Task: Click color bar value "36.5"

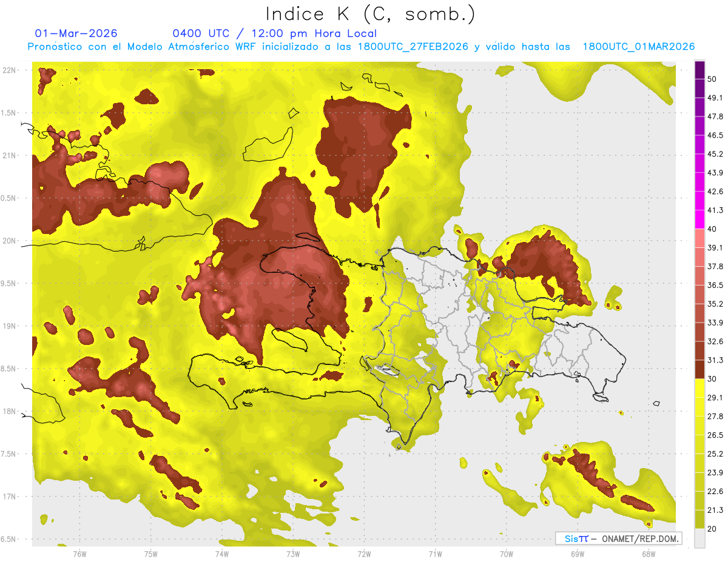Action: click(715, 285)
